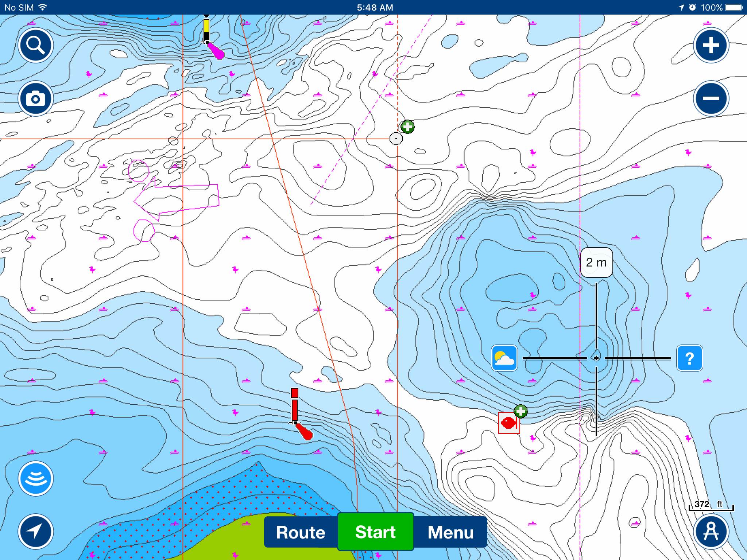
Task: Open the distance compass tool
Action: coord(711,532)
